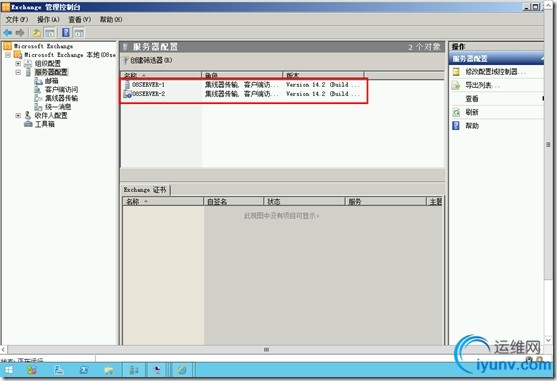Click the blue Help toolbar icon
The image size is (557, 381).
(66, 33)
